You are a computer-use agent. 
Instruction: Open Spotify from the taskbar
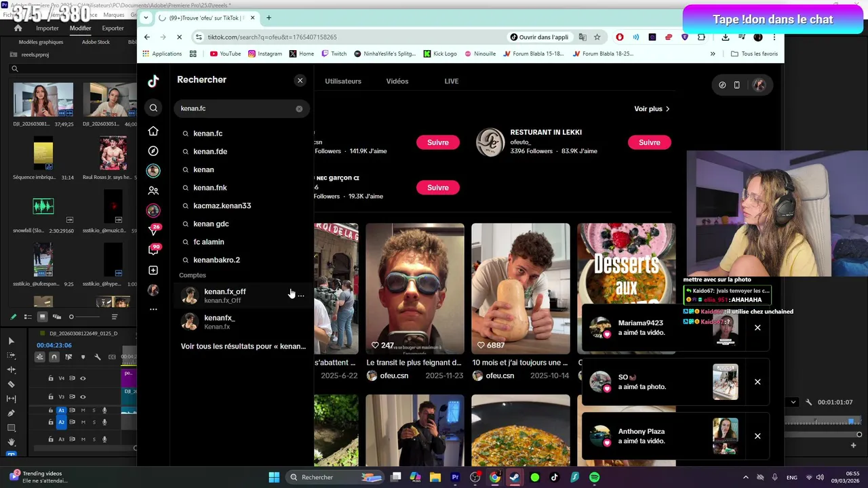pyautogui.click(x=594, y=477)
